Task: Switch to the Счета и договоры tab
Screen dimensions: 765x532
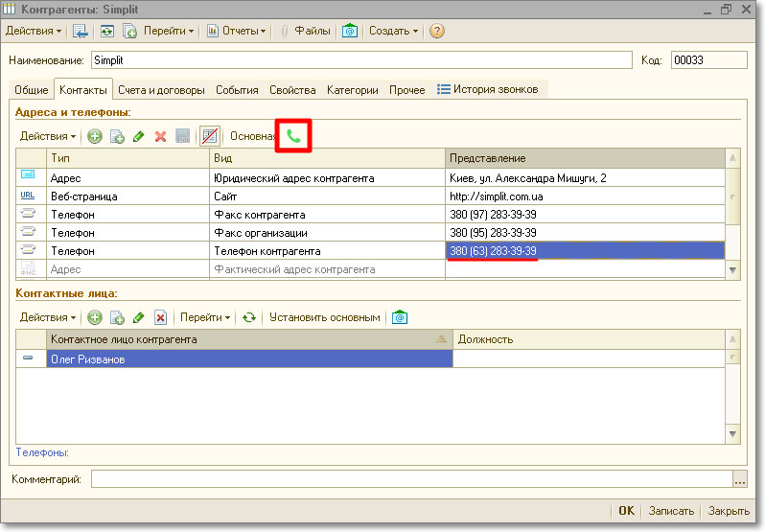Action: [x=161, y=90]
